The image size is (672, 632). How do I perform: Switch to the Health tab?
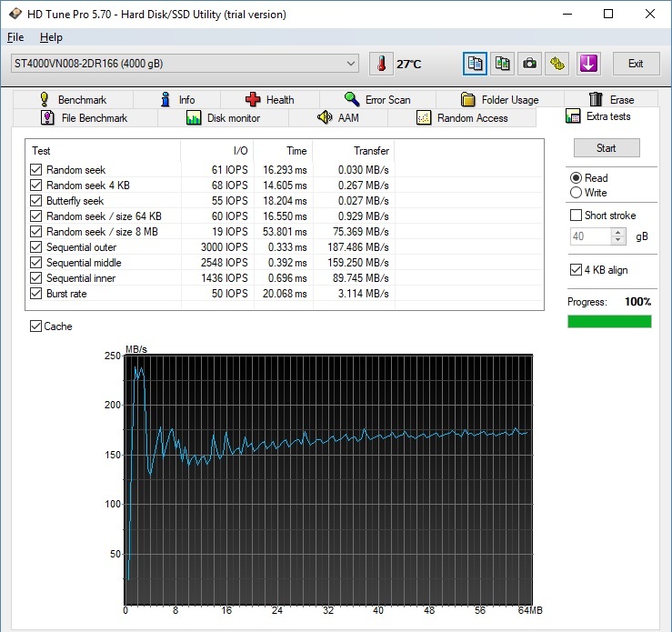point(269,99)
